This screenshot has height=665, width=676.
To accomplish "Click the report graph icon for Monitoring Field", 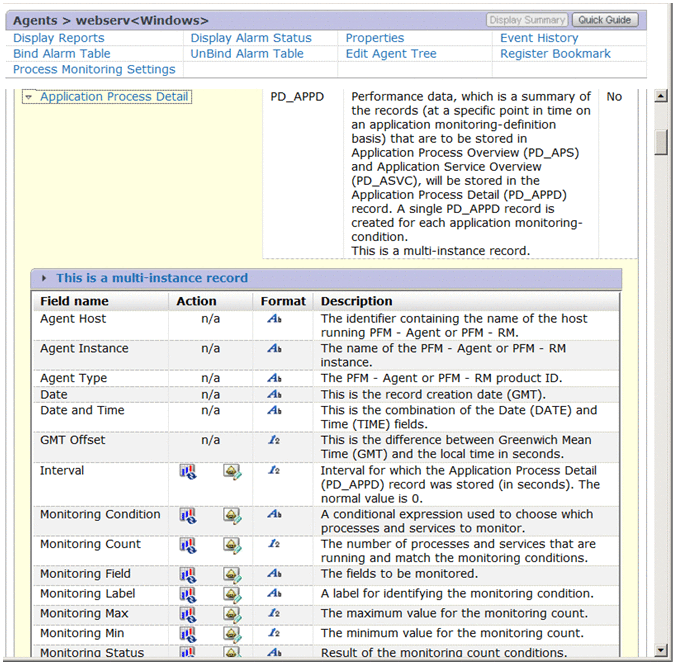I will tap(187, 574).
